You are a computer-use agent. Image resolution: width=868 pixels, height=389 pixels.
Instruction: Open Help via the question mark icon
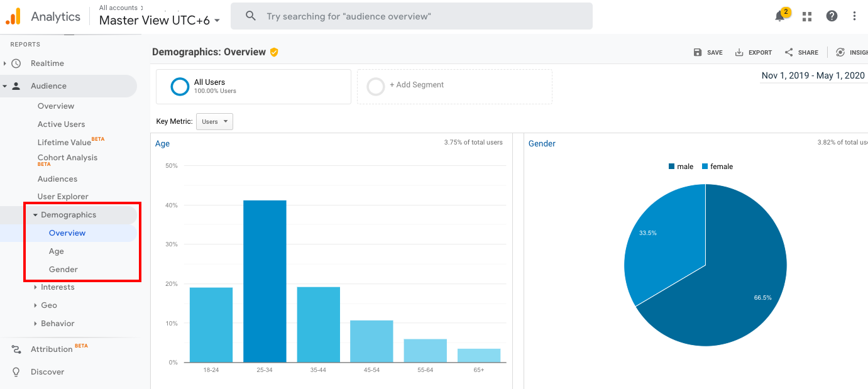coord(832,16)
